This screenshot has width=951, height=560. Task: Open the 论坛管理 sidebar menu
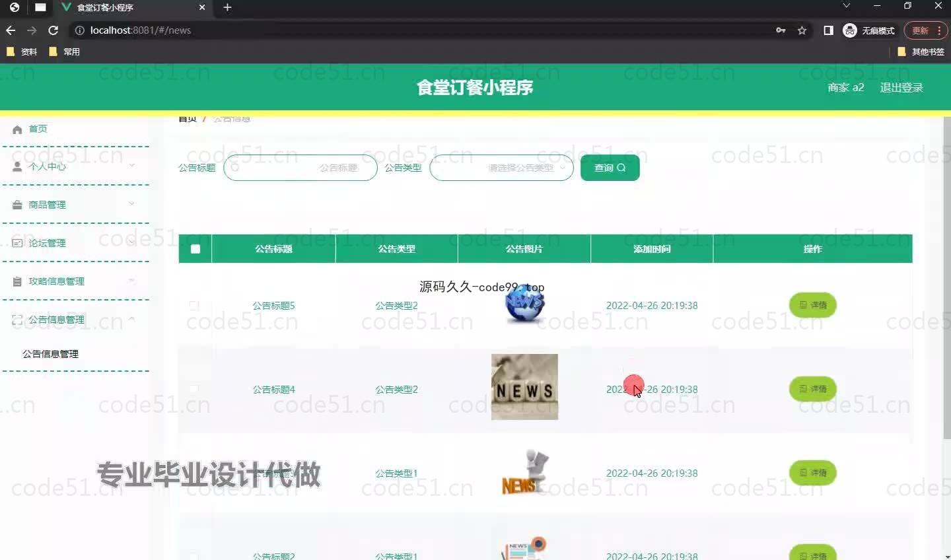[75, 243]
